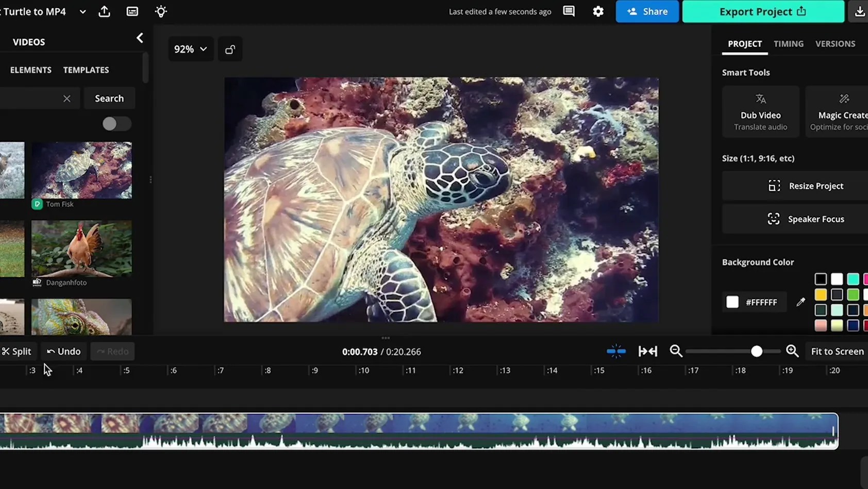Switch to the TIMING tab

(788, 44)
